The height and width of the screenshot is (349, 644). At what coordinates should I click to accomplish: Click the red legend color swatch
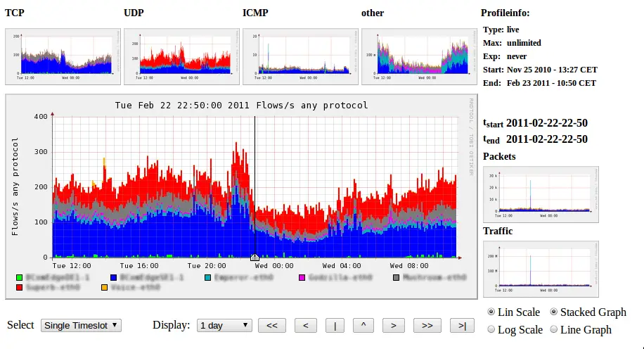point(19,287)
